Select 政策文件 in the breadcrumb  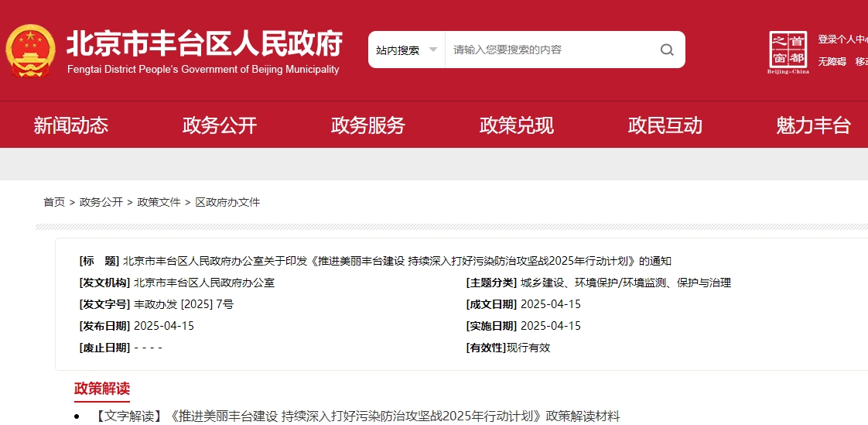[x=159, y=202]
